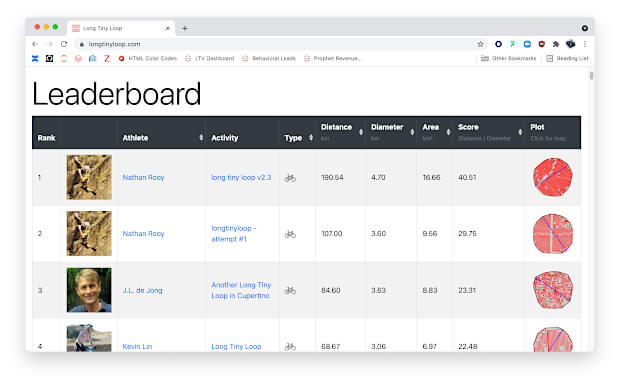Image resolution: width=620 pixels, height=385 pixels.
Task: Click distance value 107.00
Action: [x=331, y=234]
